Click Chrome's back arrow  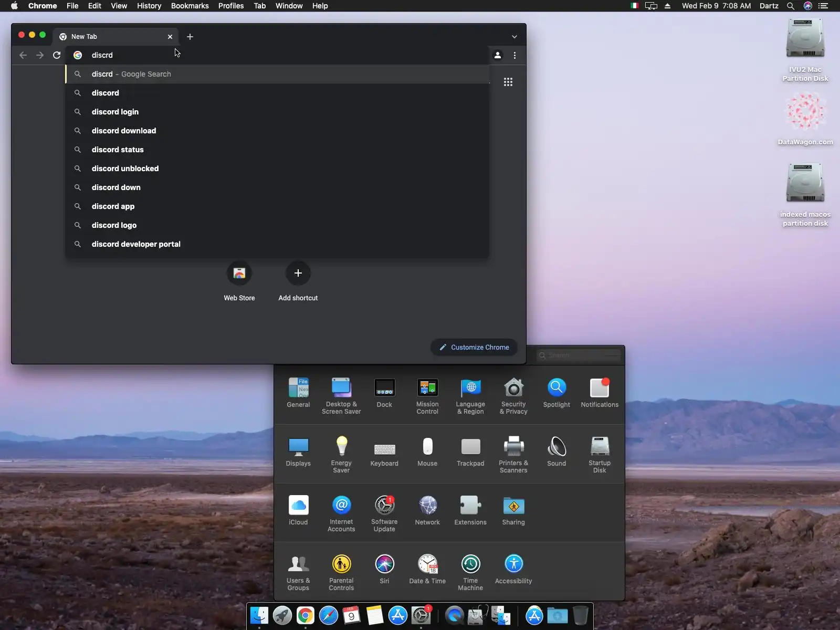pos(23,55)
